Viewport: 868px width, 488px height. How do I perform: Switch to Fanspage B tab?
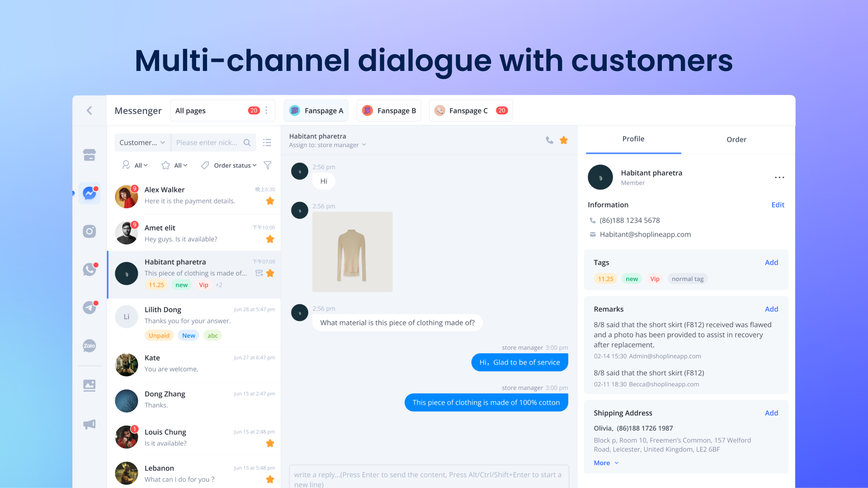[x=389, y=111]
